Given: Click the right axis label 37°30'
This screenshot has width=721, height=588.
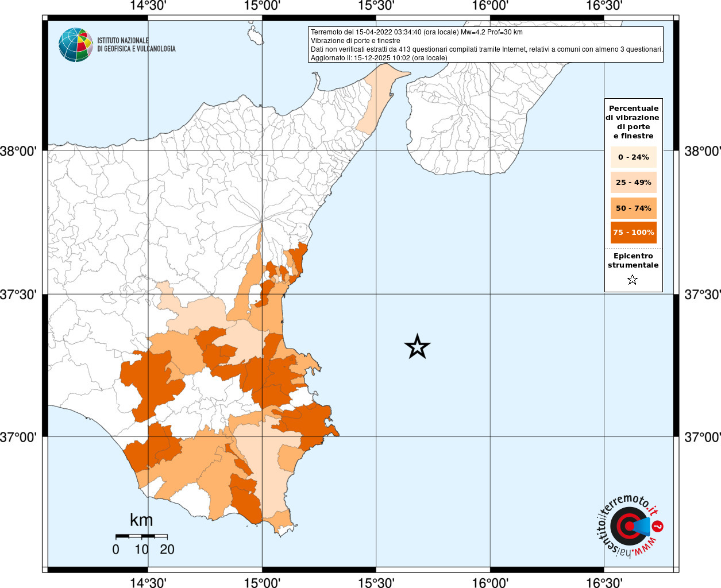Looking at the screenshot, I should click(x=702, y=295).
